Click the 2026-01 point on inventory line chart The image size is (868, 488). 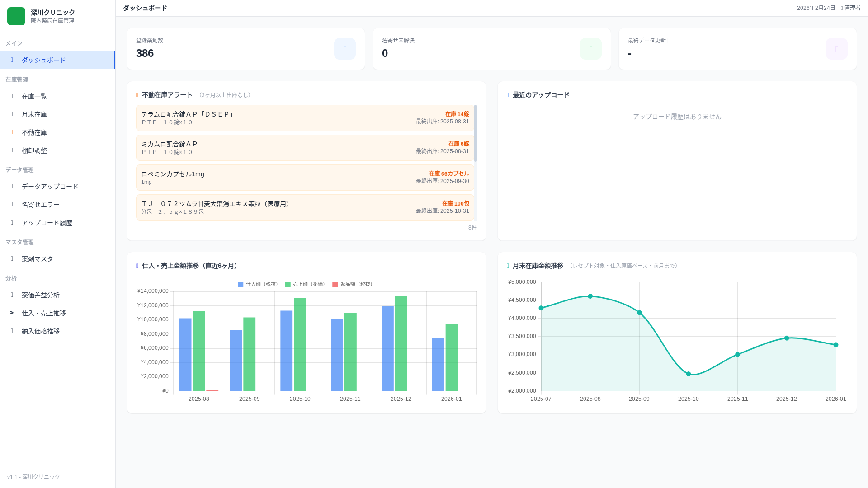[836, 345]
